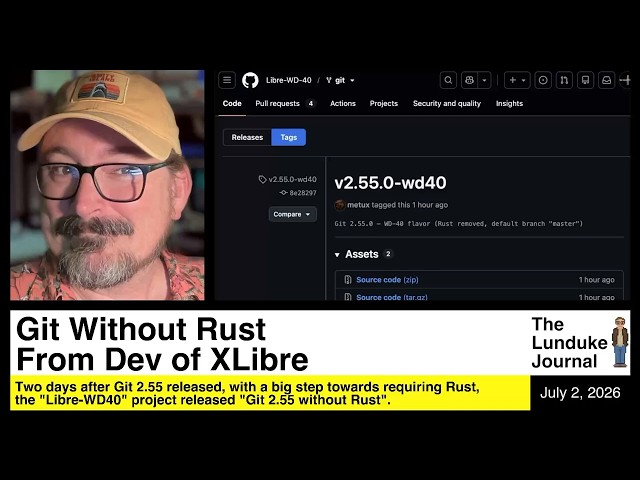Switch to the Pull requests tab
640x480 pixels.
pyautogui.click(x=285, y=104)
